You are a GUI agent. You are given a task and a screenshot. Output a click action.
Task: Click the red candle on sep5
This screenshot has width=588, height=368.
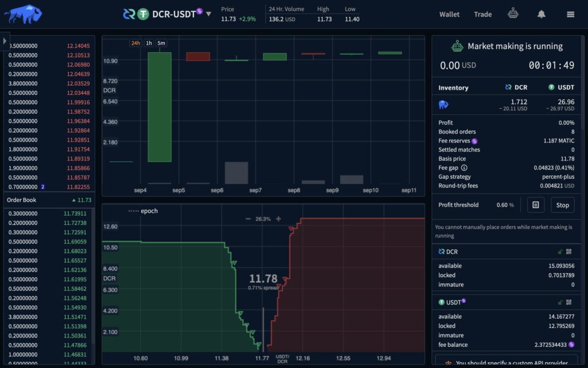point(198,56)
